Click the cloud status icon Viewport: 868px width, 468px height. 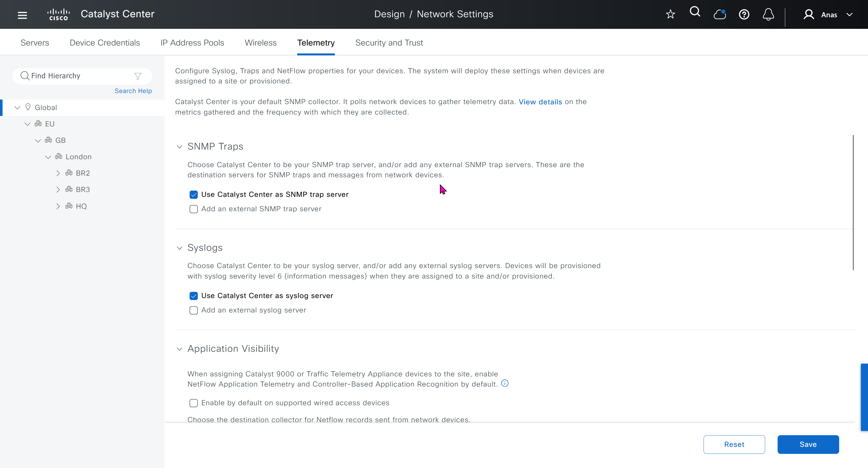coord(719,14)
